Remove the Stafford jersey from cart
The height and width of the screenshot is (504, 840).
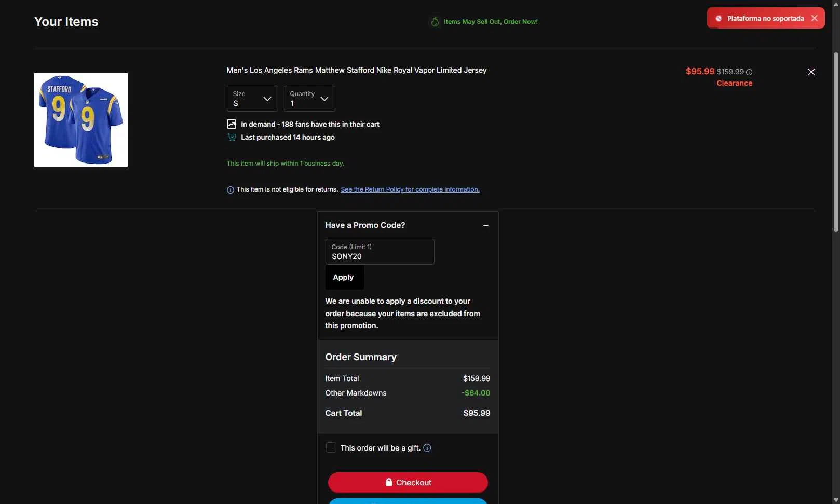point(811,72)
